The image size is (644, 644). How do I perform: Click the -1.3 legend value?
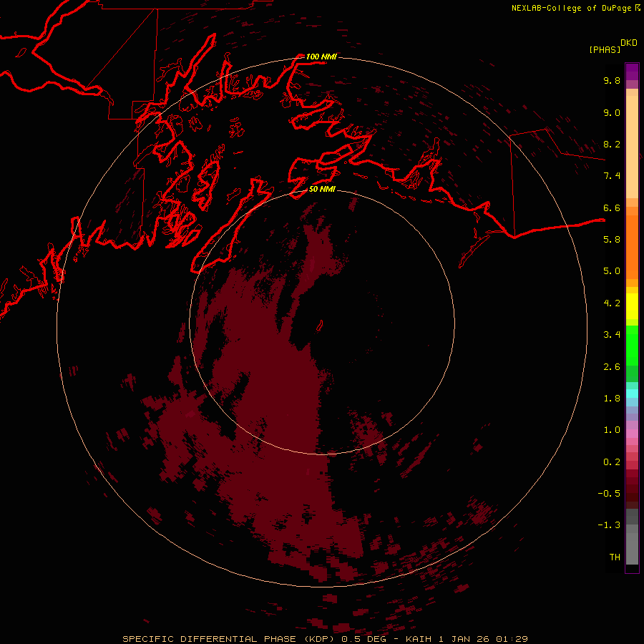[609, 525]
